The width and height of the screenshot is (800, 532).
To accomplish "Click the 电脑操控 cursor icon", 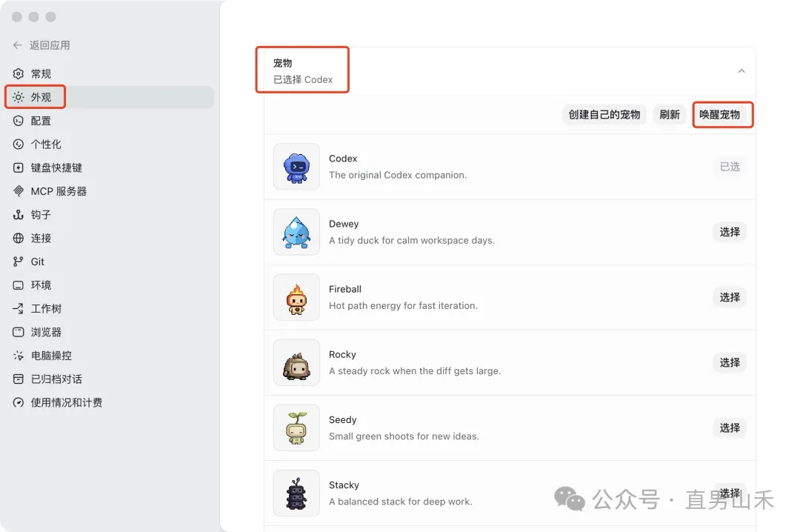I will tap(19, 356).
